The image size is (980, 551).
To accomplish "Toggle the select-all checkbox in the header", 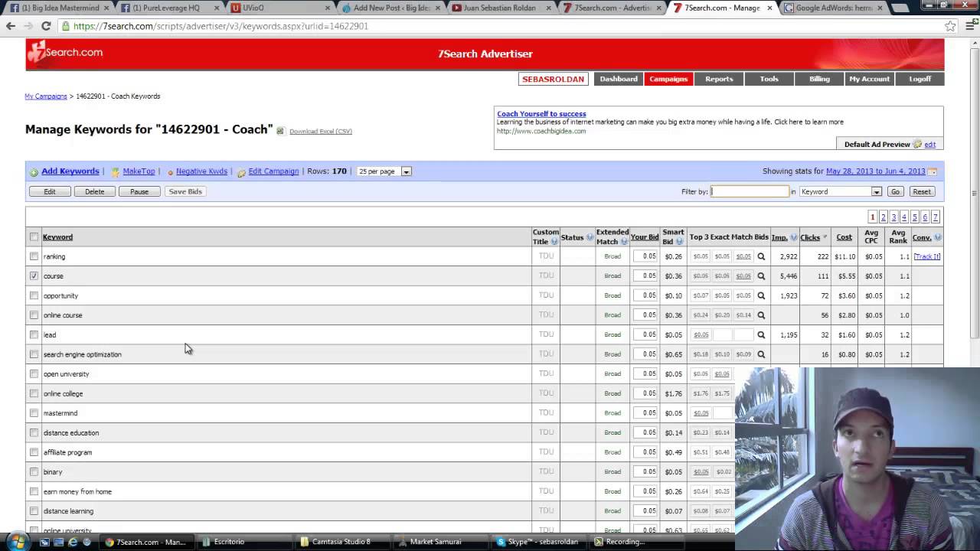I will [x=34, y=237].
